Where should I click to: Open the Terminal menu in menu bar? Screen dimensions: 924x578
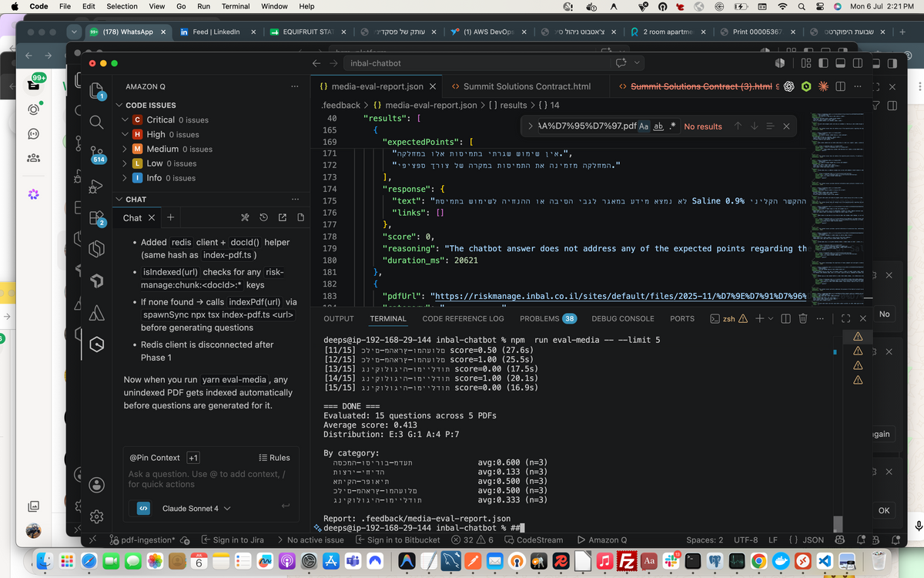[236, 6]
